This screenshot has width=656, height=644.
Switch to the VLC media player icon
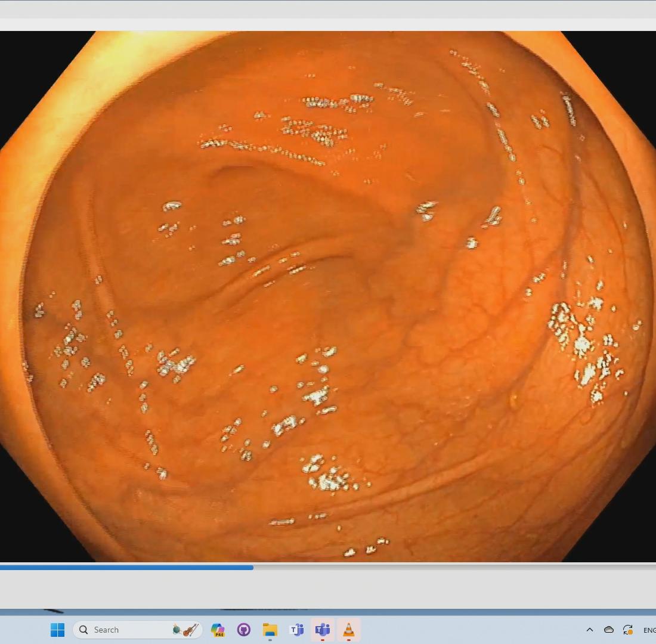click(348, 629)
